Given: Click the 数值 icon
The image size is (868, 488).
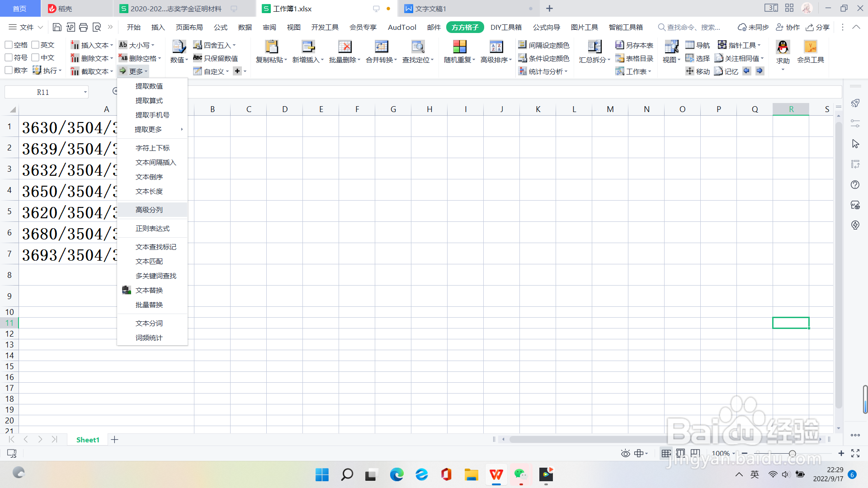Looking at the screenshot, I should pos(179,47).
